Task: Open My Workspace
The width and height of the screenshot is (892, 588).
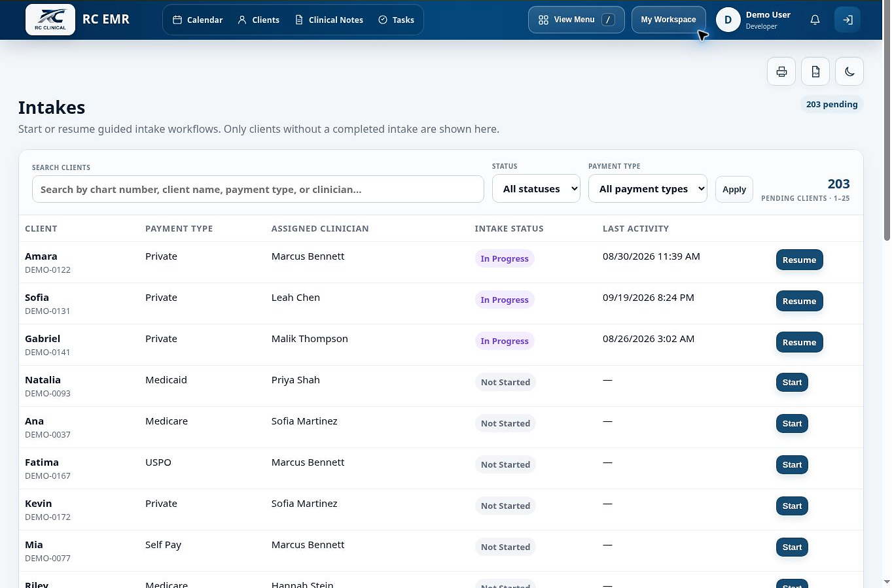Action: [x=668, y=20]
